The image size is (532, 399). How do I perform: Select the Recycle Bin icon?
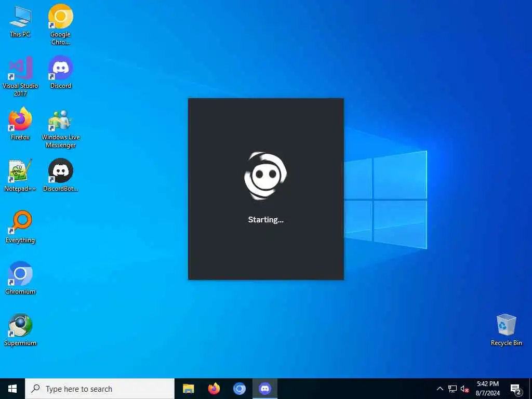click(506, 329)
